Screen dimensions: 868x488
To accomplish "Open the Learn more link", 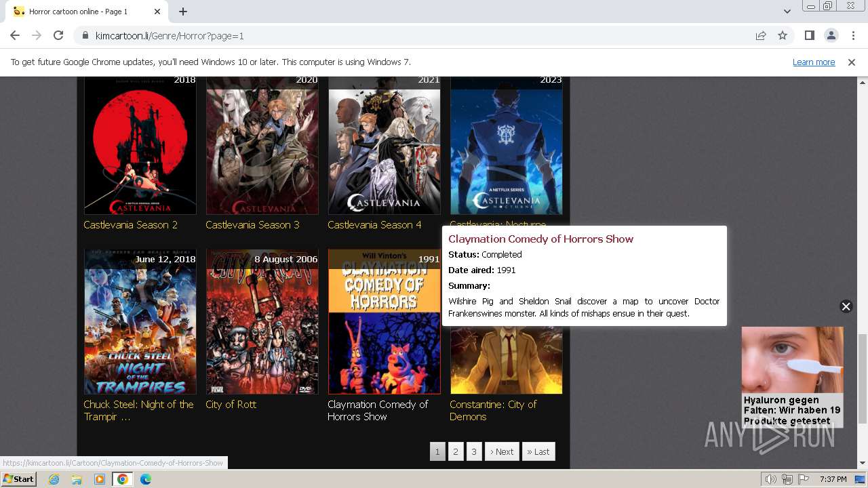I will [x=814, y=62].
